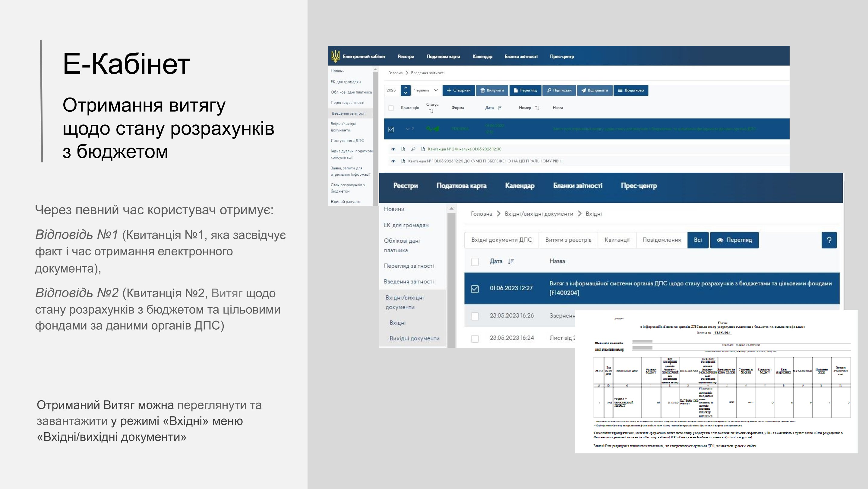Click the question mark help button
The height and width of the screenshot is (489, 868).
[829, 240]
